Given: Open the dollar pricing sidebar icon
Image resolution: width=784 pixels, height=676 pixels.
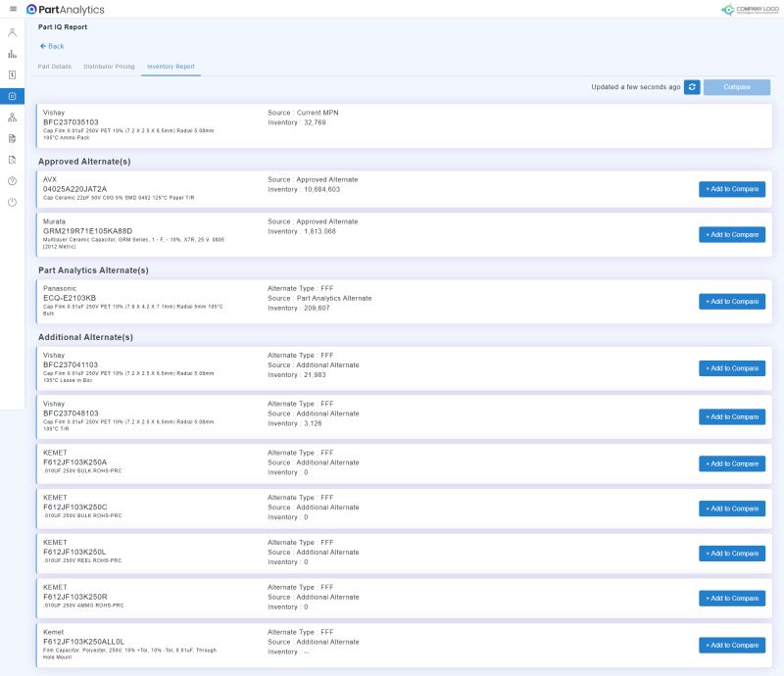Looking at the screenshot, I should coord(13,75).
